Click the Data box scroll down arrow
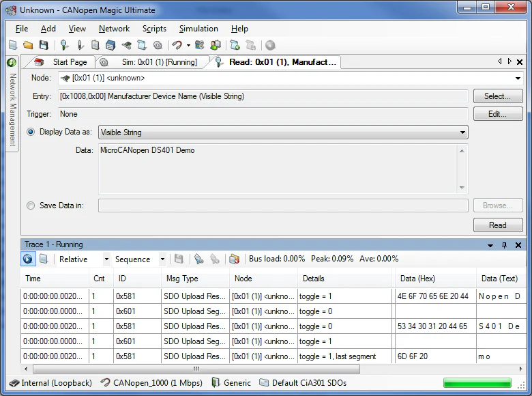The image size is (532, 396). pyautogui.click(x=462, y=188)
